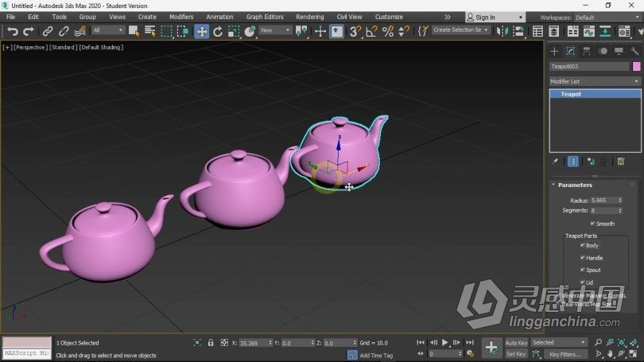Toggle the Selection Lock padlock icon

click(x=210, y=343)
